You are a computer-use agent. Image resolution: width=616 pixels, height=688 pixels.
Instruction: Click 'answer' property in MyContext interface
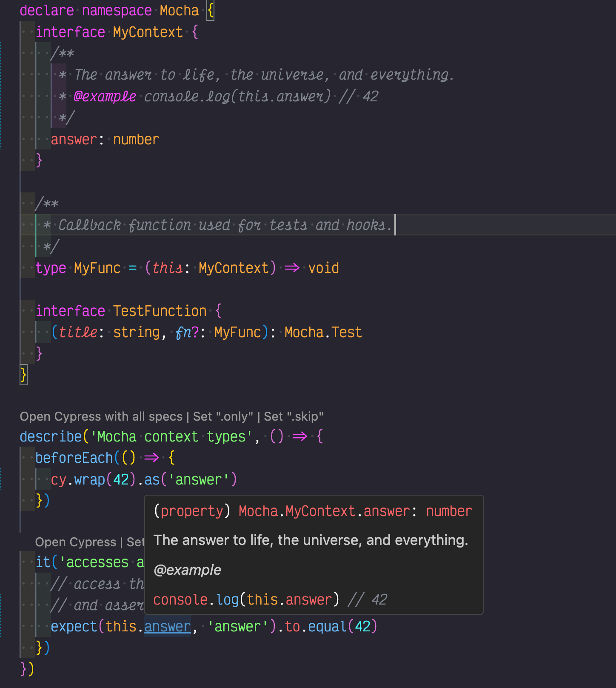(x=74, y=140)
